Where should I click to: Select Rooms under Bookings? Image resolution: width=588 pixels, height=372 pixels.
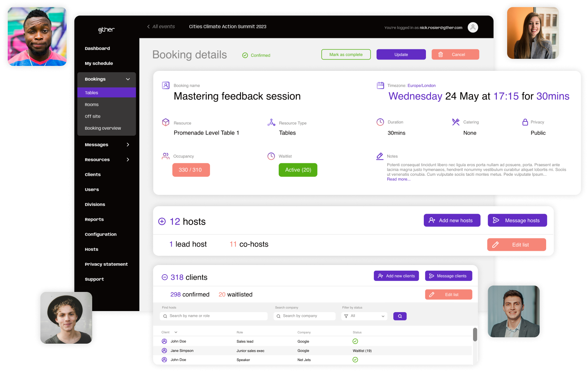pos(91,104)
